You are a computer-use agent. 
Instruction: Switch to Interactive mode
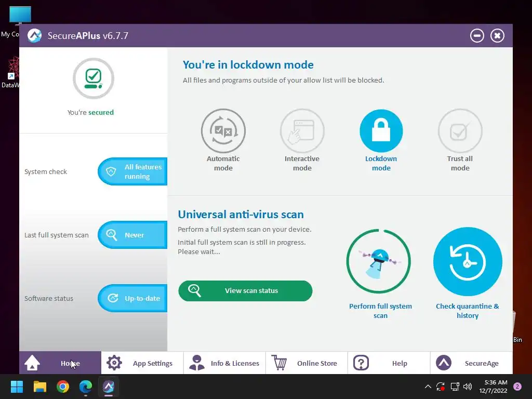(302, 130)
